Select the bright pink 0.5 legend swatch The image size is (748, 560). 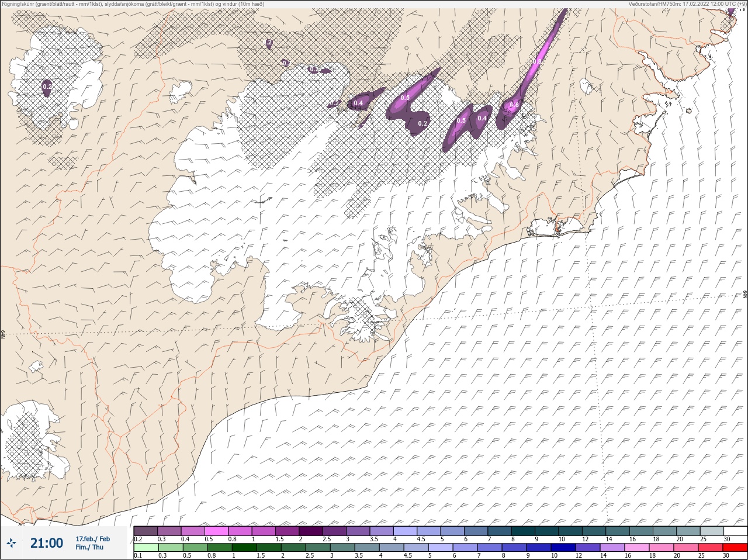tap(216, 531)
